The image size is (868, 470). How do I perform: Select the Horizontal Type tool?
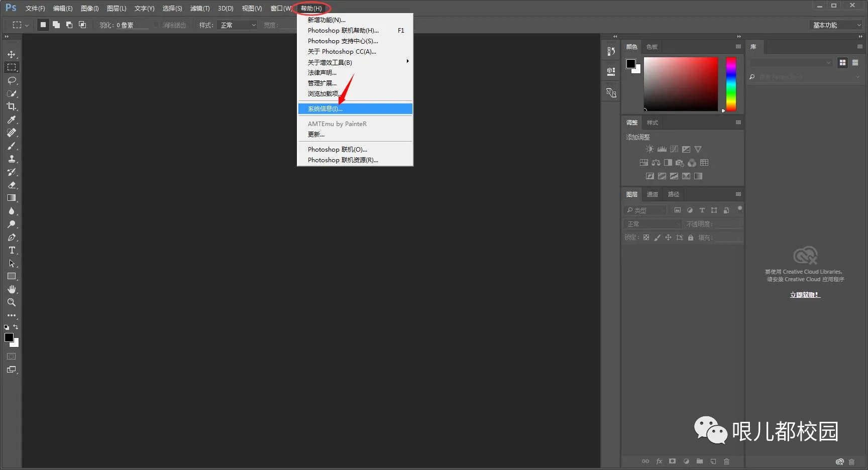[x=12, y=250]
